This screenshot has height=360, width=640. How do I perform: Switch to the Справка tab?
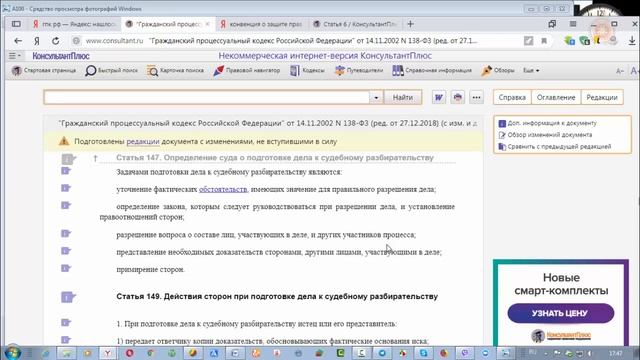pos(512,98)
